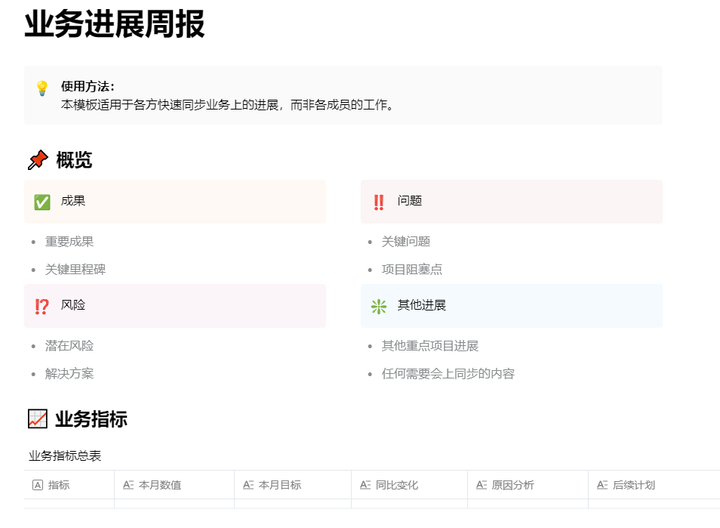
Task: Click the 任何需要会上同步的内容 bullet item
Action: click(448, 374)
